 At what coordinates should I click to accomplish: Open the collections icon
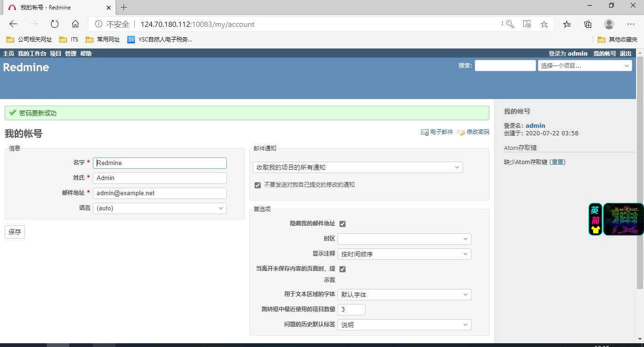click(x=588, y=24)
